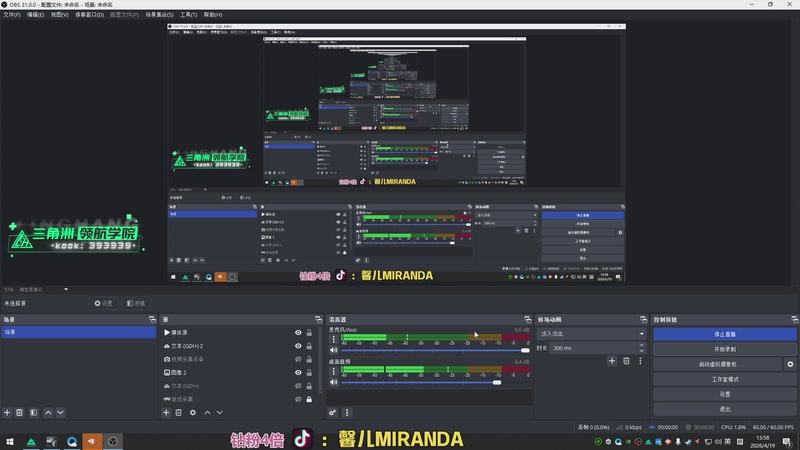Open advanced audio properties gear in mixer footer
The height and width of the screenshot is (450, 800).
pos(333,412)
